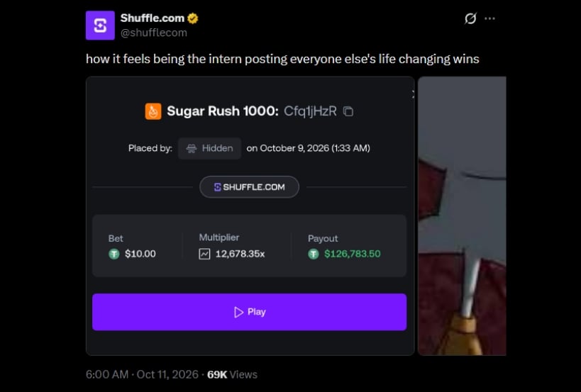Open the Shuffle.com profile avatar
581x392 pixels.
[x=100, y=26]
